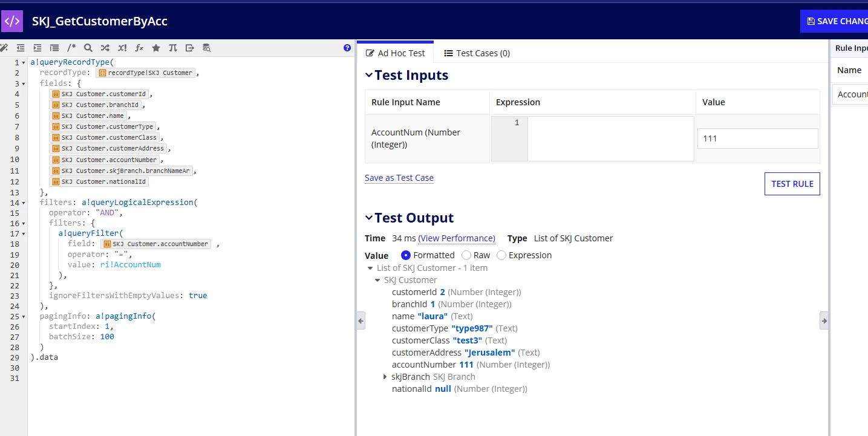
Task: Collapse the List of SKJ Customer node
Action: 370,268
